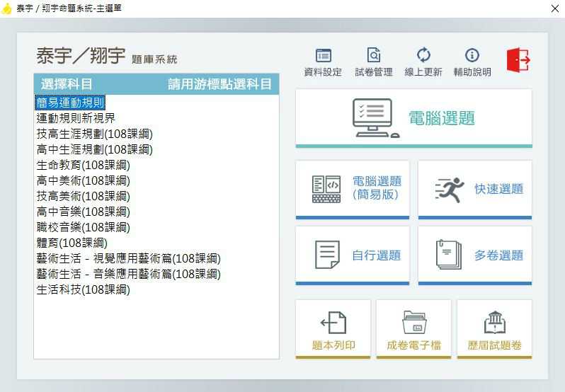Select subject 運動規則新視界
The height and width of the screenshot is (392, 565).
pyautogui.click(x=76, y=118)
